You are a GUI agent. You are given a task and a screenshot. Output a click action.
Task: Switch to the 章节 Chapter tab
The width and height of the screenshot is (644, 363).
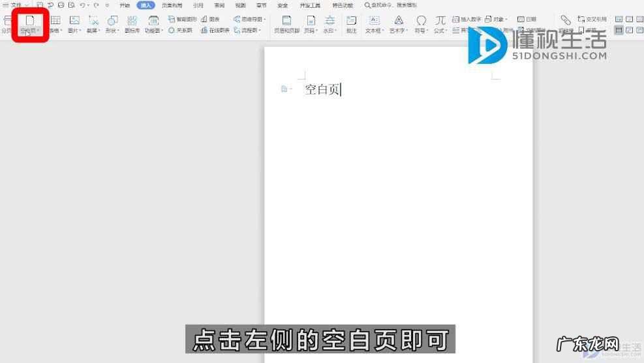tap(261, 5)
